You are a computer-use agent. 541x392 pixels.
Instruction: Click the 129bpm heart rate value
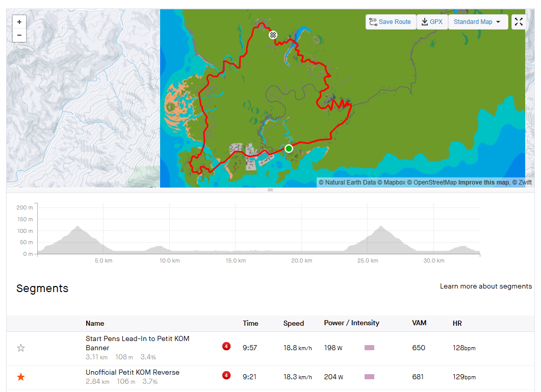pos(464,377)
